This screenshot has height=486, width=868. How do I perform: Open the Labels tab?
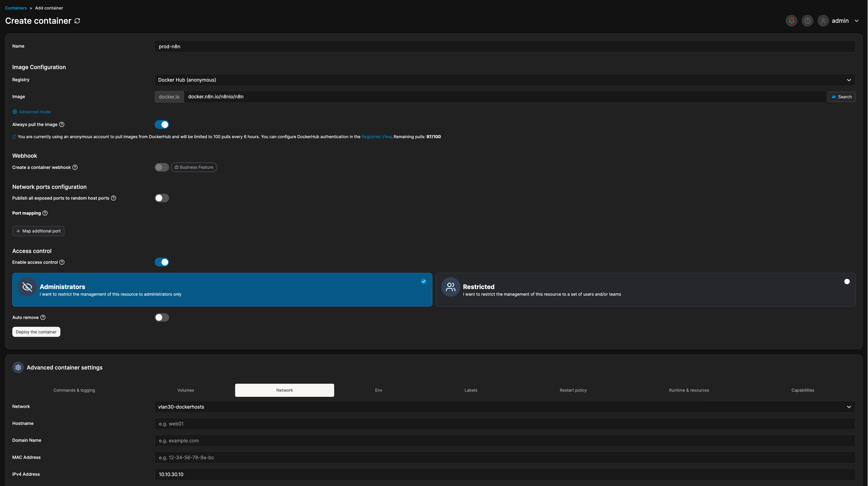click(471, 390)
